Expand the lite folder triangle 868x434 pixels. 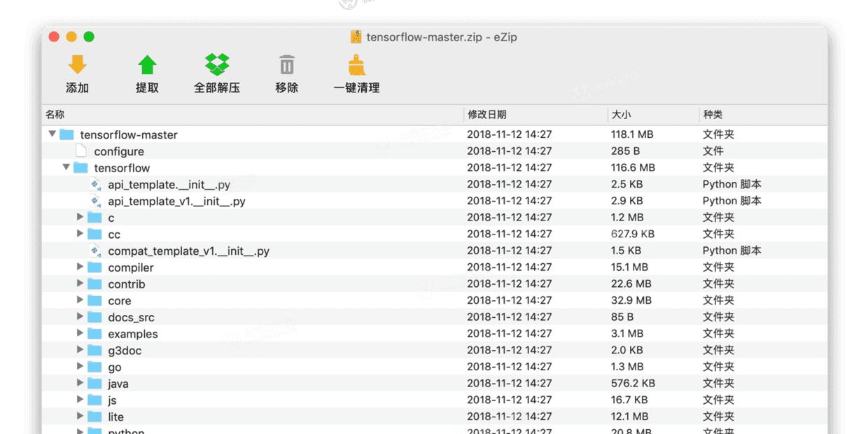coord(80,416)
